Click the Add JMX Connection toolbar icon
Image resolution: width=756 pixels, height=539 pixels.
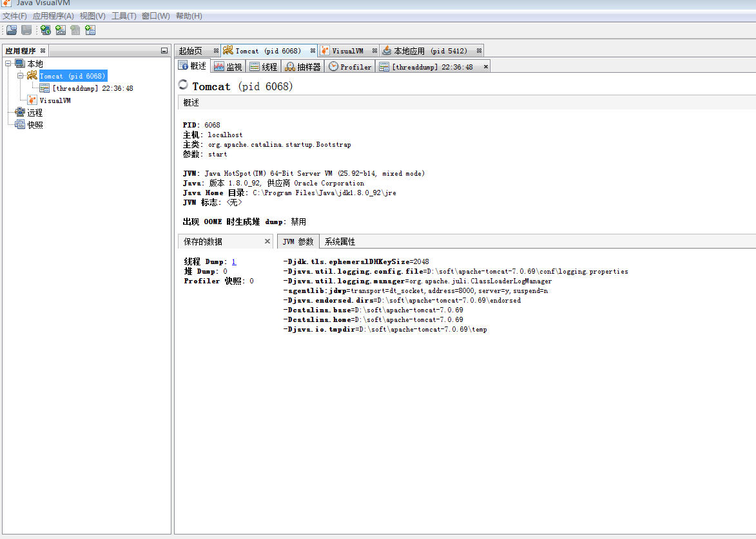pos(61,30)
